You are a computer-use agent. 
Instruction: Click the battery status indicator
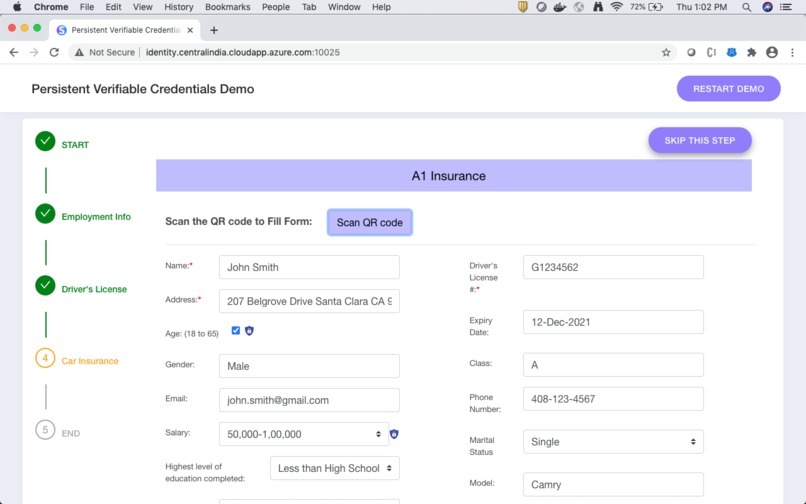(x=646, y=7)
